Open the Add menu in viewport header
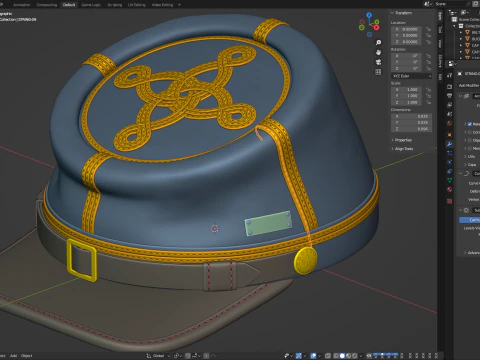This screenshot has height=360, width=480. click(13, 356)
